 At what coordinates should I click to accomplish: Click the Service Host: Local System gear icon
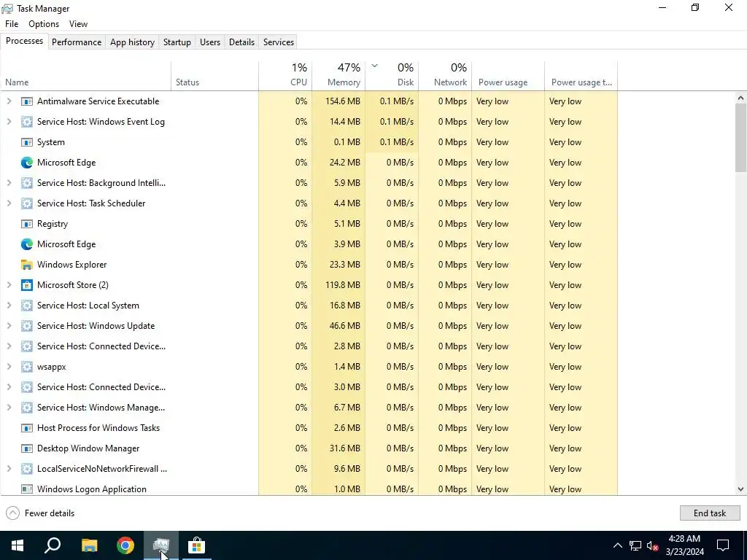click(27, 306)
